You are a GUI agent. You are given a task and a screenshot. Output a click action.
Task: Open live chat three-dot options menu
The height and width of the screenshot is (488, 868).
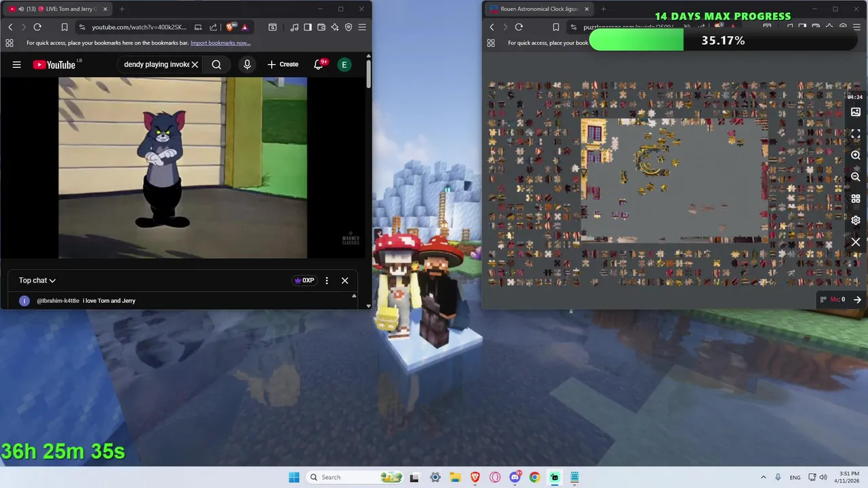327,280
